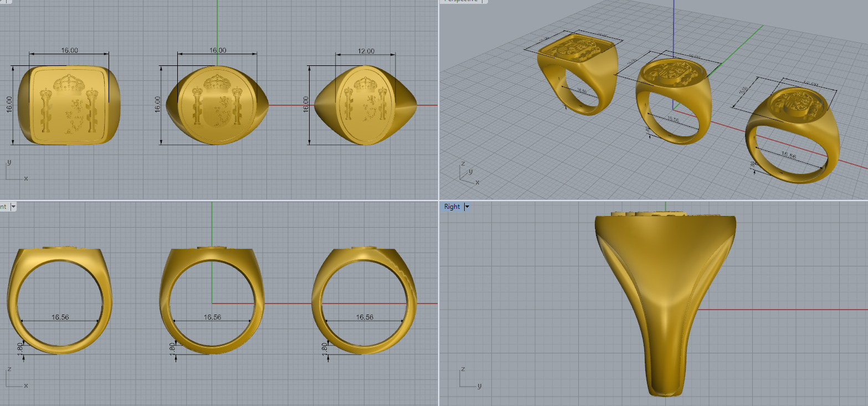Select the oval signet ring in Top view
This screenshot has height=406, width=868.
(x=366, y=105)
